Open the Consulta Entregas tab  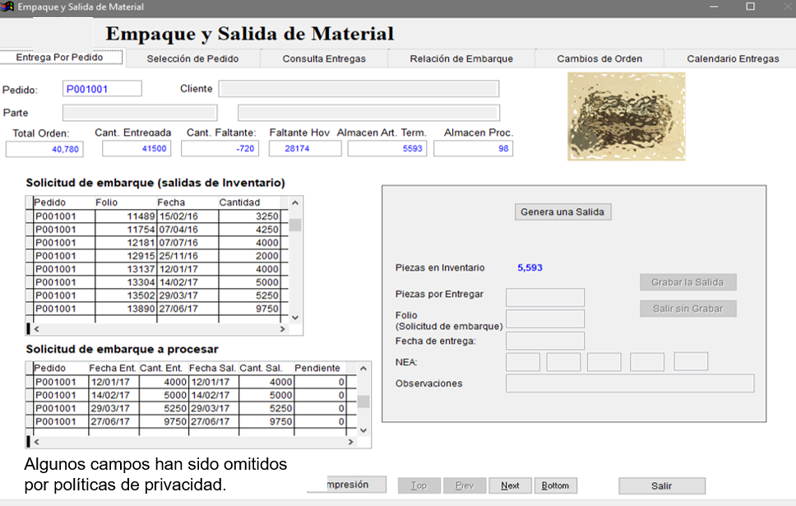pos(324,59)
